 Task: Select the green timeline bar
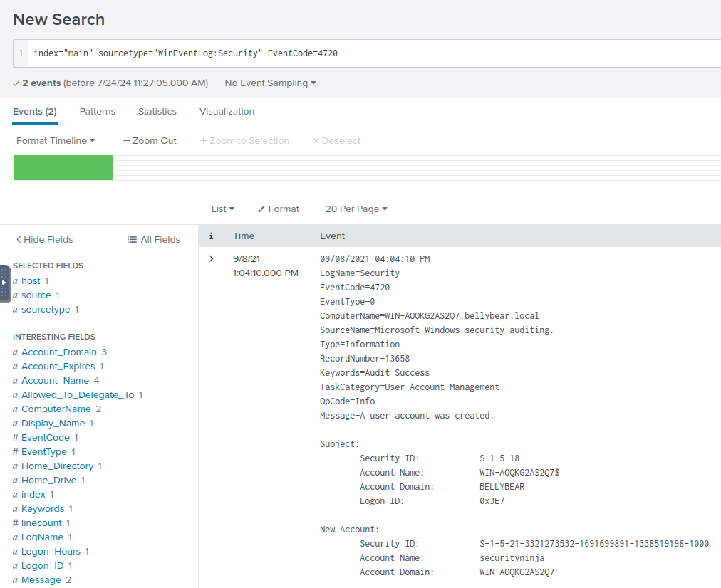63,168
